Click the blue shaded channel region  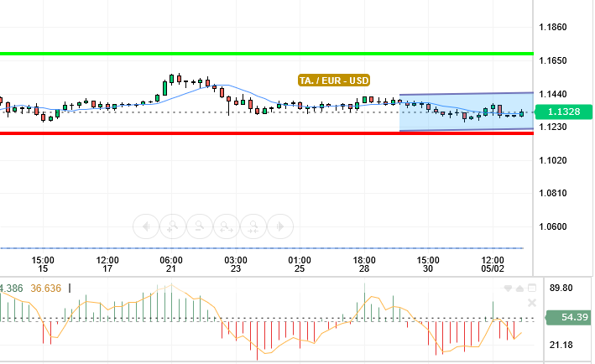[x=467, y=112]
